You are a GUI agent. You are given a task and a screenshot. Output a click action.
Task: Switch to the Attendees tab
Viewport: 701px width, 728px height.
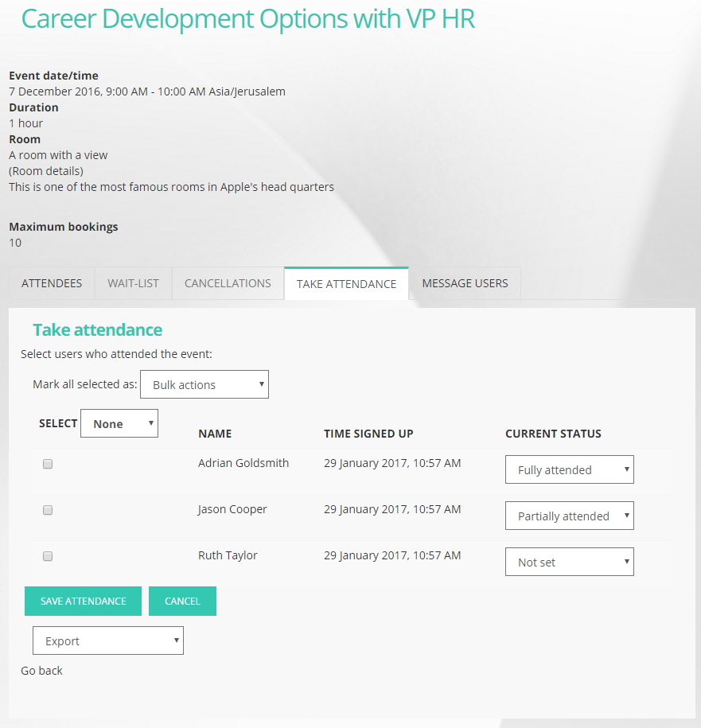click(x=52, y=283)
